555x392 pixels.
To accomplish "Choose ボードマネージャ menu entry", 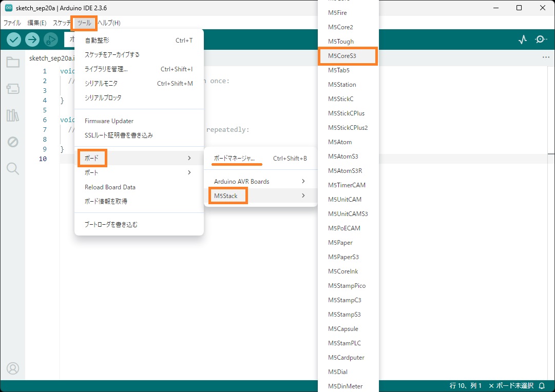I will (x=235, y=159).
